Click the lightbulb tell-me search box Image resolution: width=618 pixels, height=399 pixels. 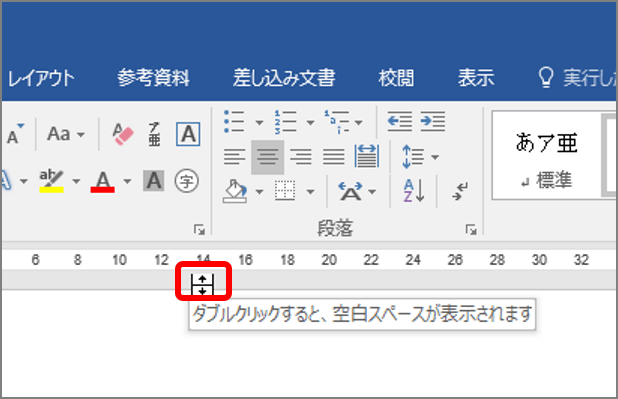(577, 77)
